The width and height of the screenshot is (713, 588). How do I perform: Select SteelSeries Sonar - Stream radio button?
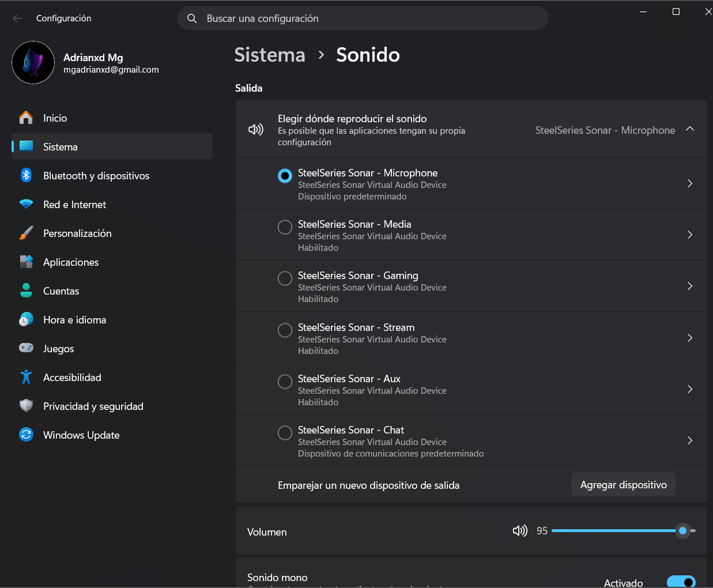pyautogui.click(x=285, y=330)
